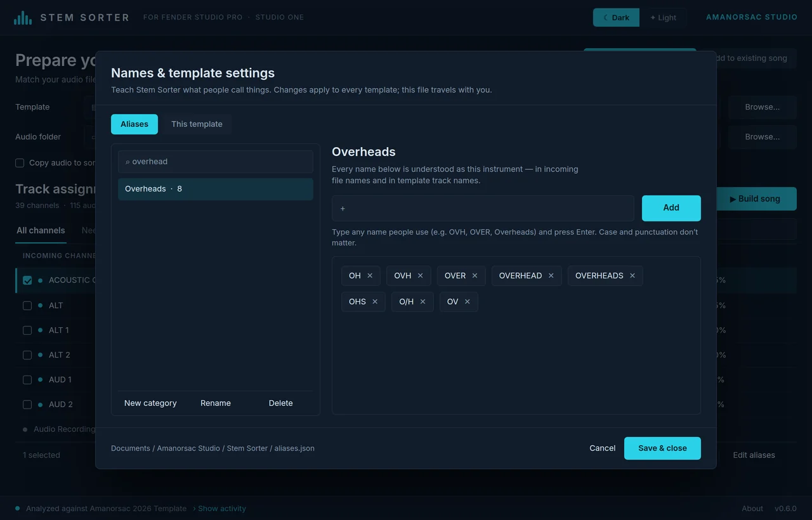Create a New category
This screenshot has height=520, width=812.
(x=150, y=403)
